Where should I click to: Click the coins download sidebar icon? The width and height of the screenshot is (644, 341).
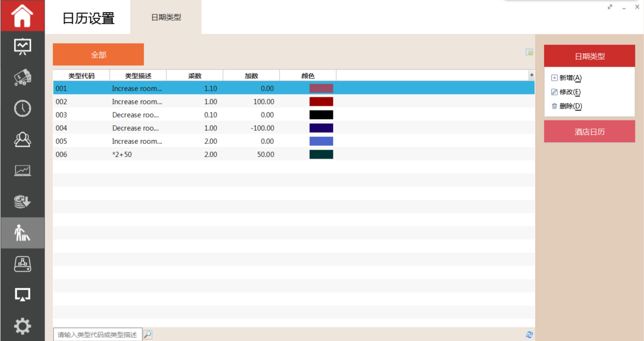point(22,202)
